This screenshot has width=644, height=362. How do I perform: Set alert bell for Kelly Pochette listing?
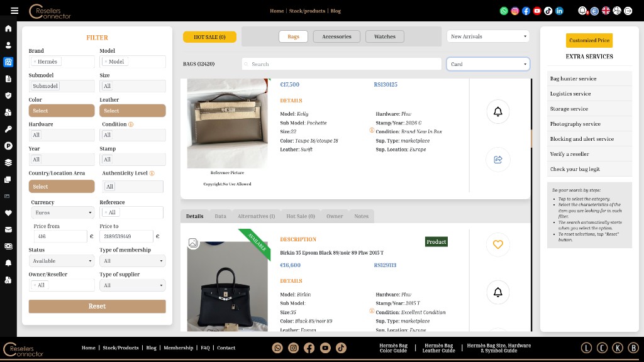[x=498, y=112]
